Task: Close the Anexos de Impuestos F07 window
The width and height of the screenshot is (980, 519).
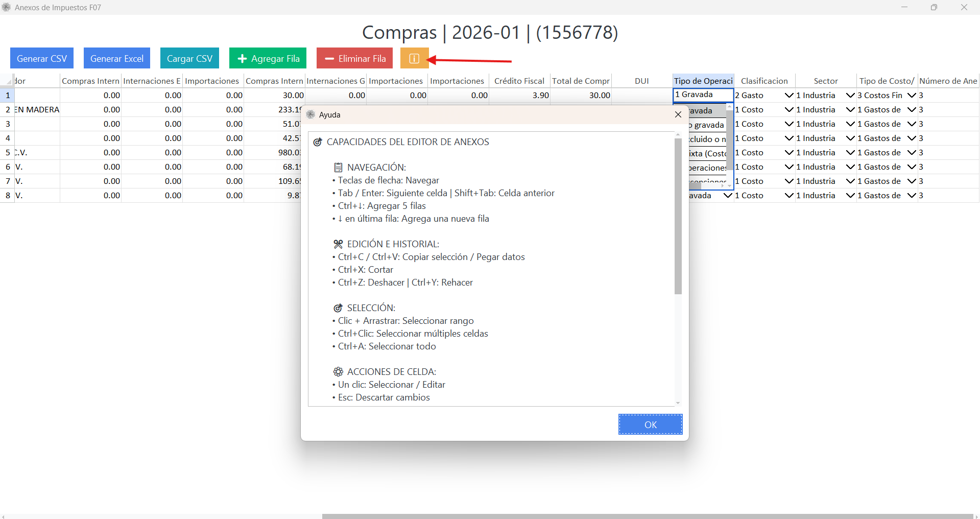Action: pyautogui.click(x=964, y=7)
